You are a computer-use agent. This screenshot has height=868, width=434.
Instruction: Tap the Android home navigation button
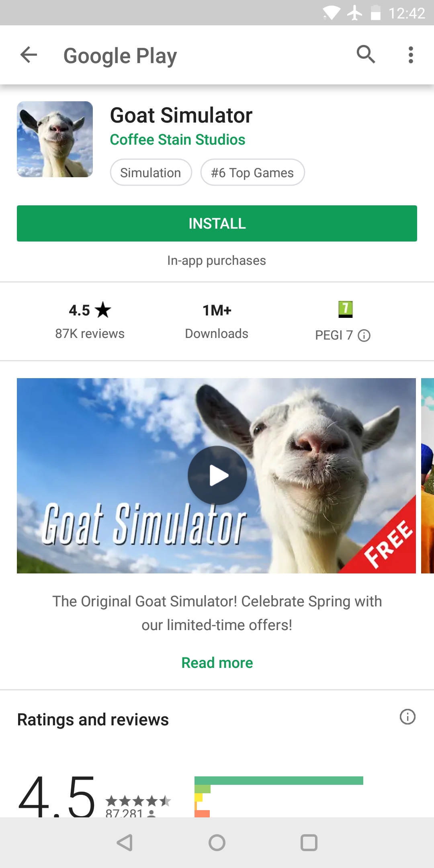click(x=217, y=843)
